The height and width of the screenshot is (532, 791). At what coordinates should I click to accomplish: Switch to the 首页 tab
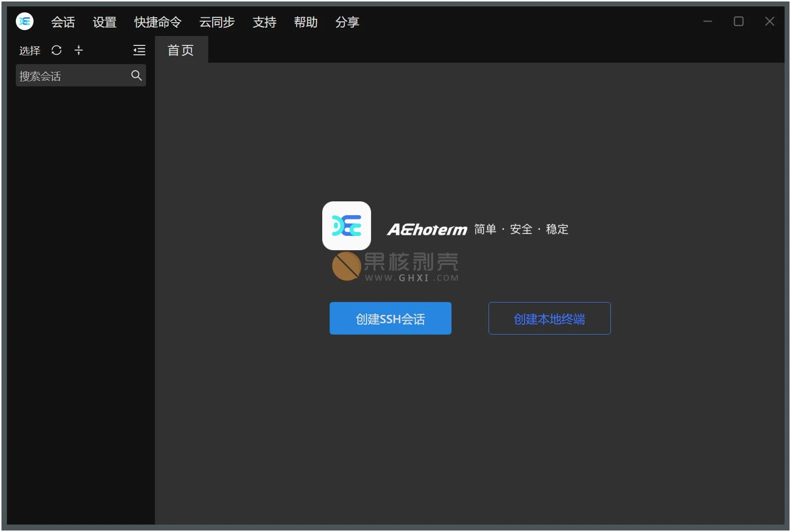click(x=181, y=50)
